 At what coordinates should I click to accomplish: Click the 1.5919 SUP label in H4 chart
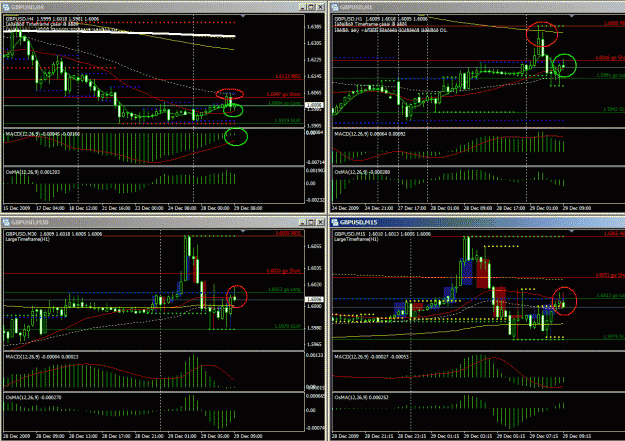(x=287, y=120)
